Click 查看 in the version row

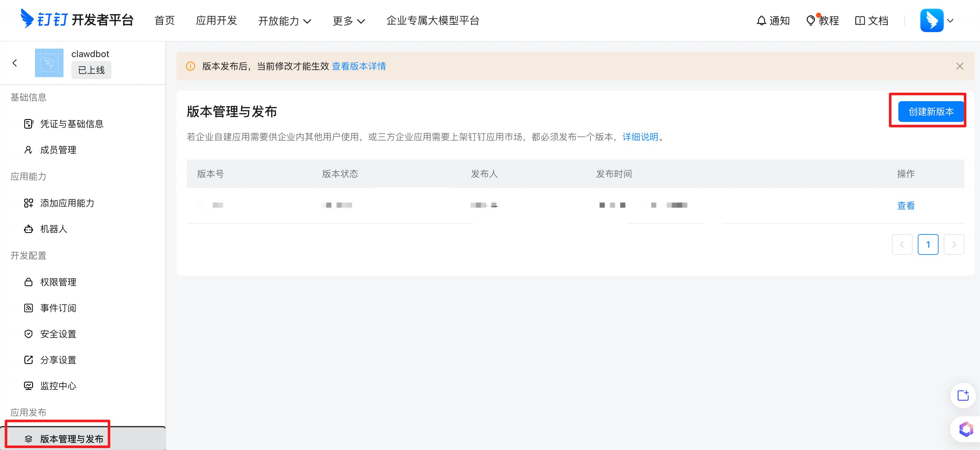[905, 206]
